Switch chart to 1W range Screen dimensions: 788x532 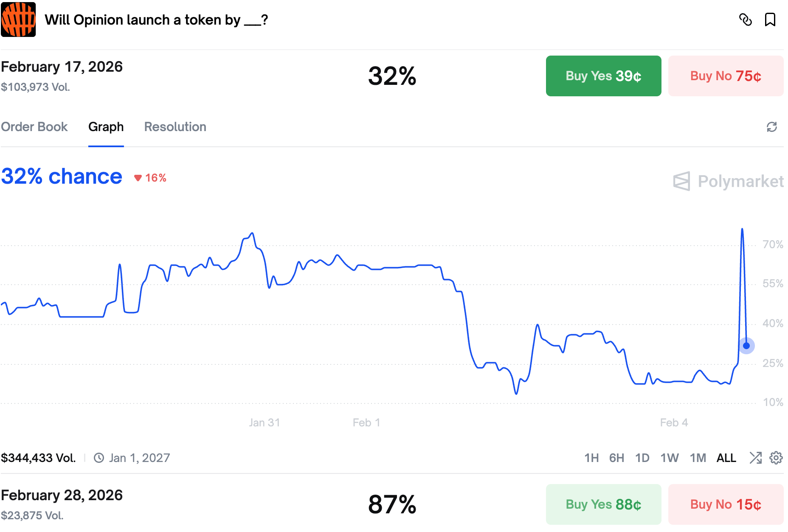pos(669,458)
